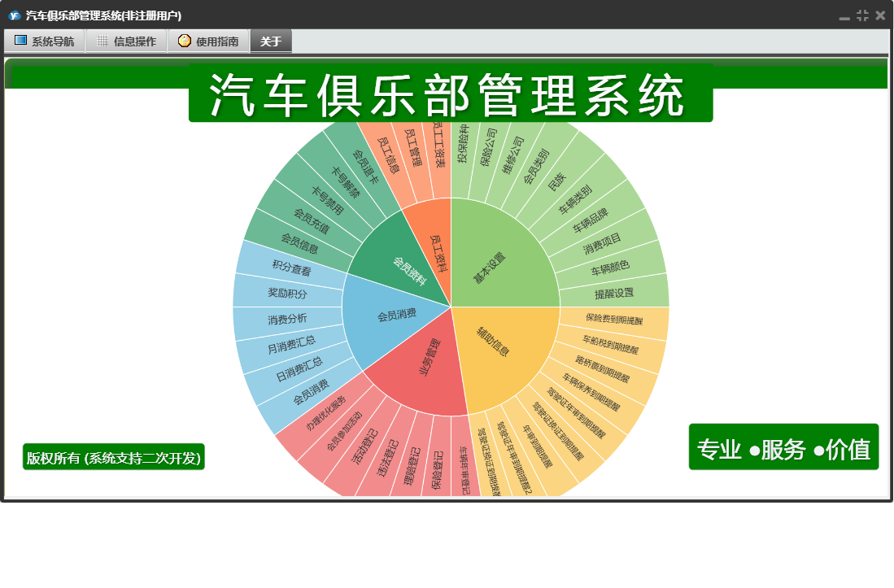Open the 车船税到期提醒 segment

click(610, 345)
